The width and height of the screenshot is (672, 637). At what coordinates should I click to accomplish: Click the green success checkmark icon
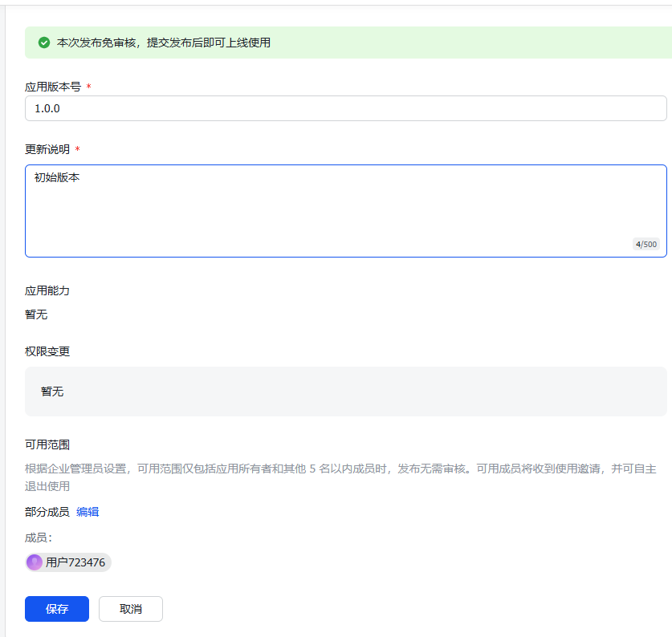pos(44,43)
